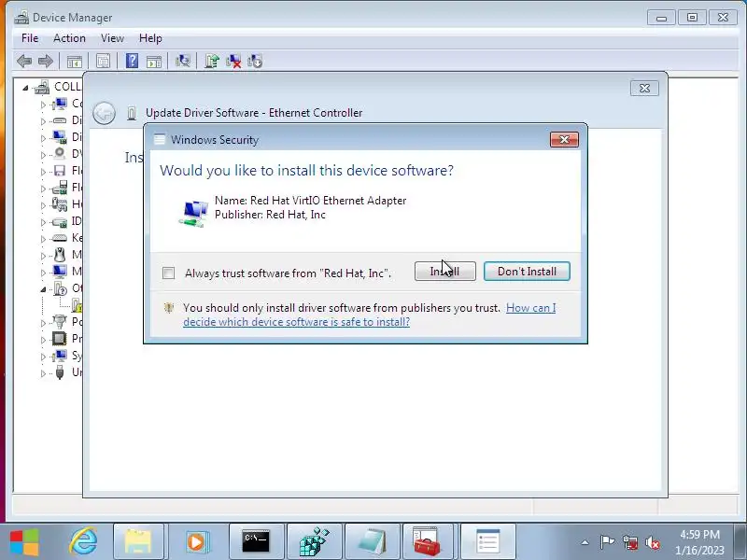Check Always trust software from Red Hat, Inc

[168, 273]
